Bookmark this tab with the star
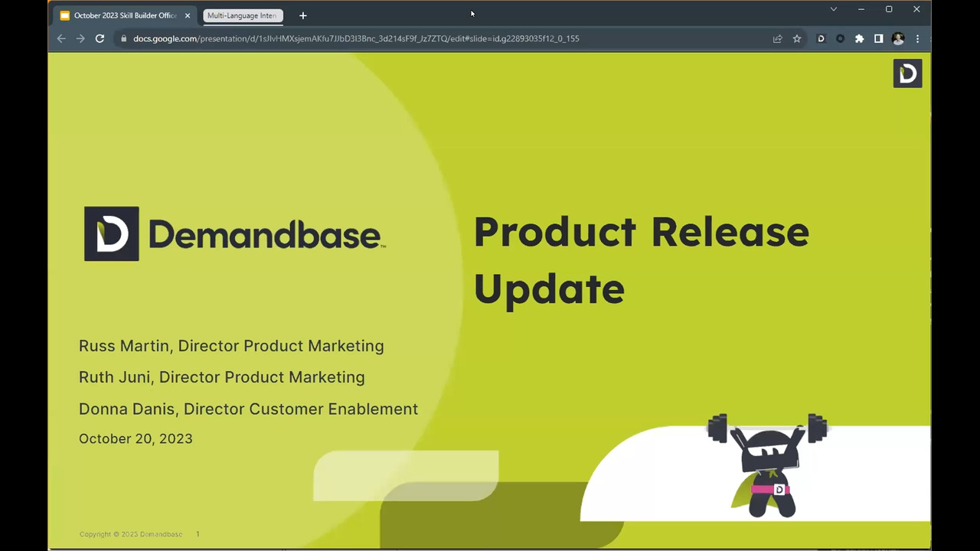This screenshot has width=980, height=551. (797, 38)
